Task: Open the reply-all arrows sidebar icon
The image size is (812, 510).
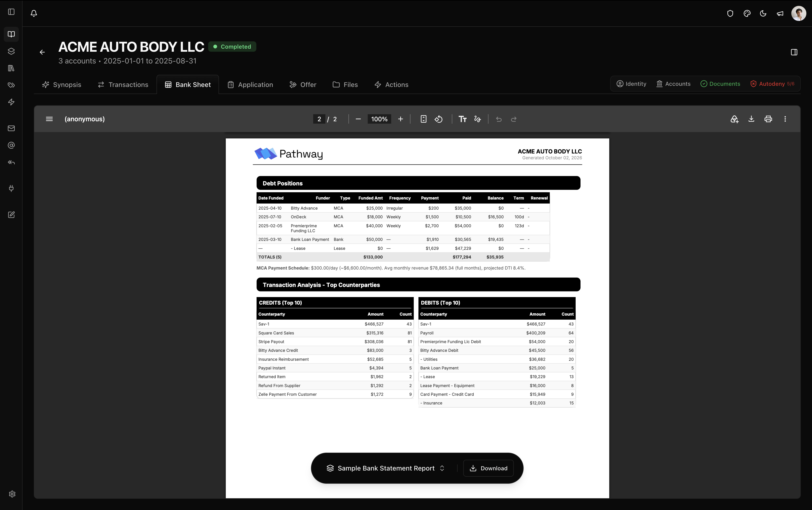Action: pos(11,162)
